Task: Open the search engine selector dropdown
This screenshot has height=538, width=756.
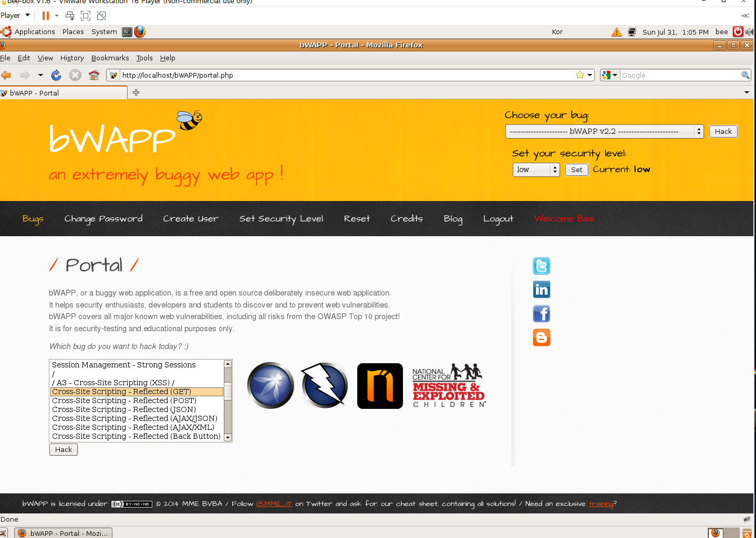Action: 609,75
